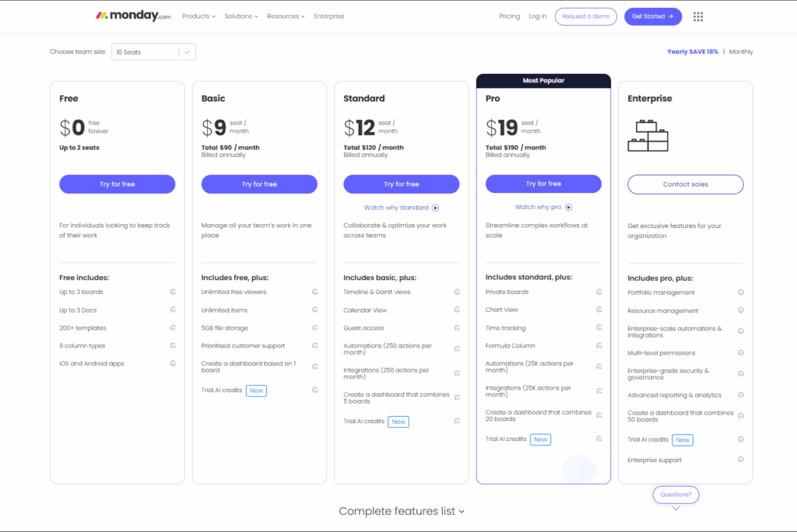Click Try for free on Pro plan

click(543, 184)
